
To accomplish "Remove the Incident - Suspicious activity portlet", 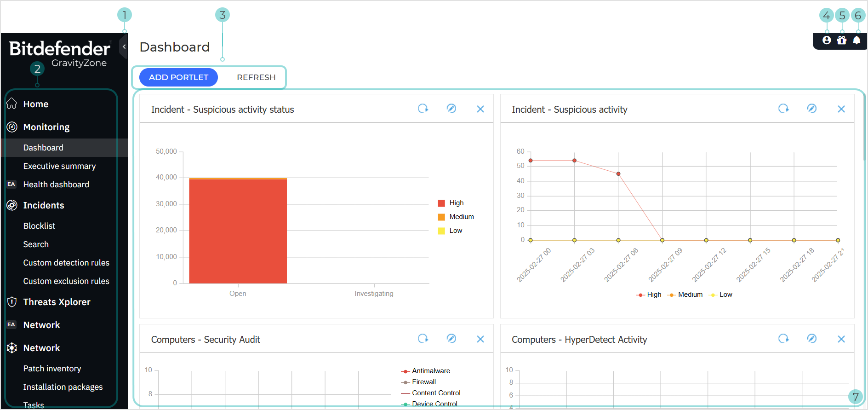I will click(x=841, y=109).
